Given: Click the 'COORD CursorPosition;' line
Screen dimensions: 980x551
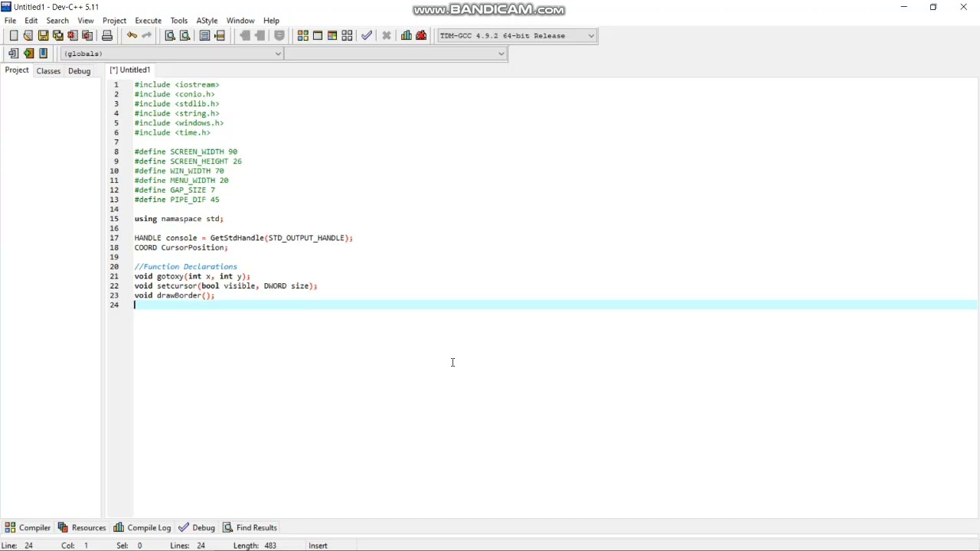Looking at the screenshot, I should [x=181, y=248].
